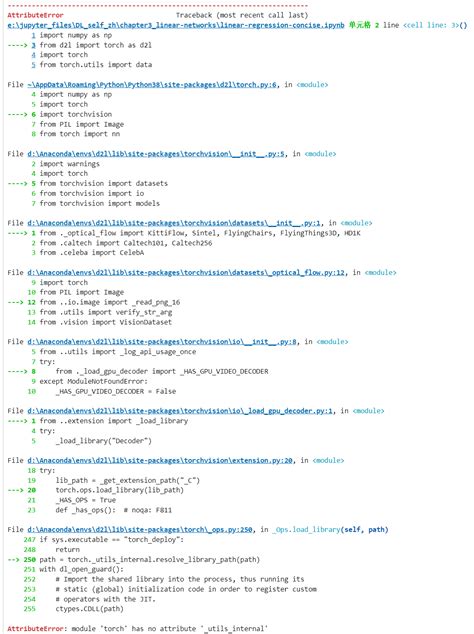Click line '_HAS_GPU_VIDEO_DECODER = False'
The height and width of the screenshot is (634, 474).
[x=116, y=391]
